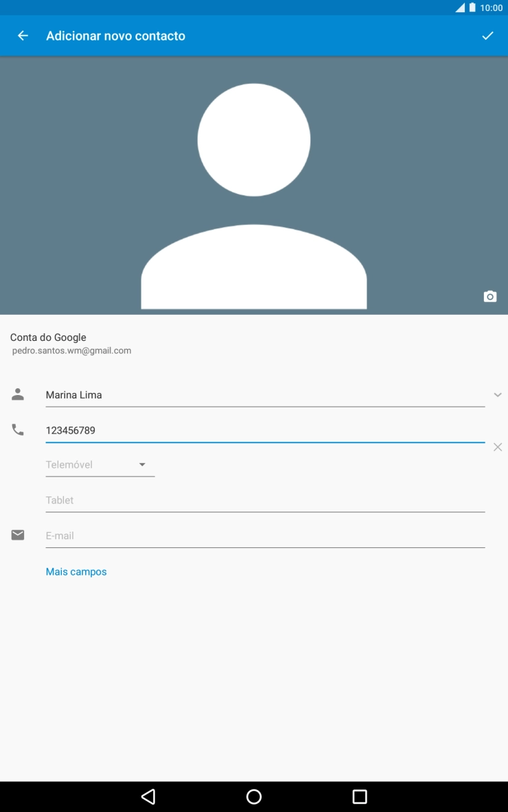Tap Android recent apps button

tap(360, 796)
